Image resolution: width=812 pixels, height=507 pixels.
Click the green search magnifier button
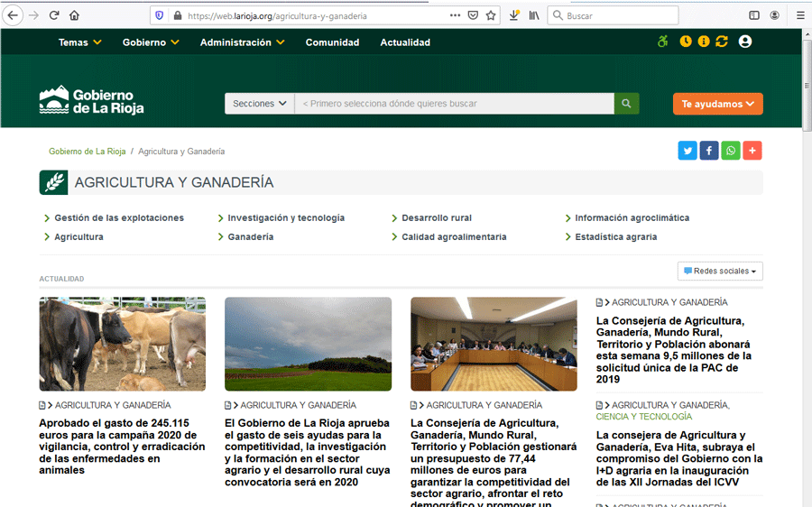coord(626,104)
